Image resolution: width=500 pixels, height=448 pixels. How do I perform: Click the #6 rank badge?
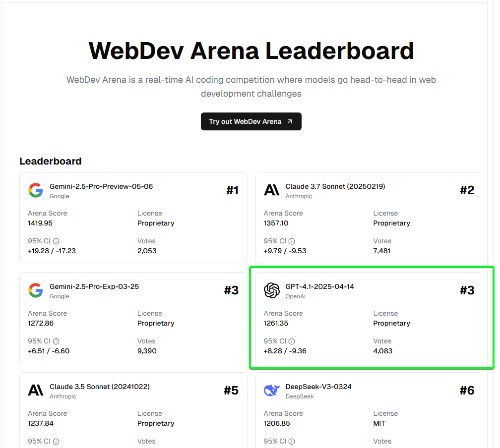click(467, 391)
